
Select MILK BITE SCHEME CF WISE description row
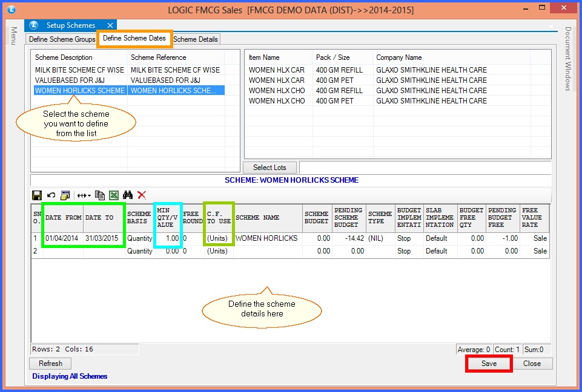coord(80,70)
